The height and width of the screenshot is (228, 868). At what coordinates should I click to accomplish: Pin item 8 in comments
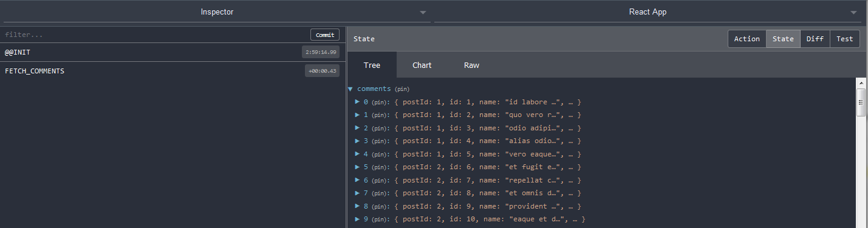379,207
